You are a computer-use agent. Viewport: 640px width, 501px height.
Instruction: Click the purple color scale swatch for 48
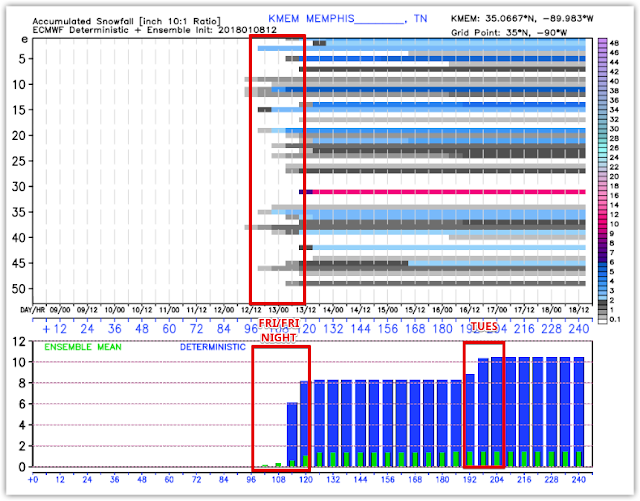click(x=602, y=42)
